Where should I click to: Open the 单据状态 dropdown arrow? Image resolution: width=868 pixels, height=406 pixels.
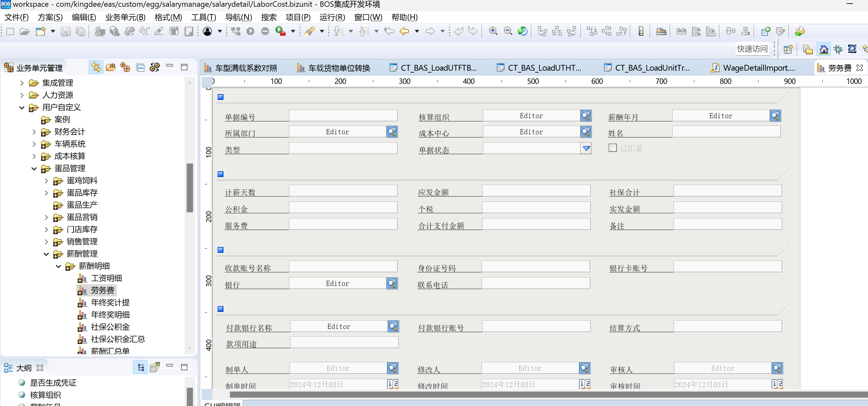(x=586, y=148)
